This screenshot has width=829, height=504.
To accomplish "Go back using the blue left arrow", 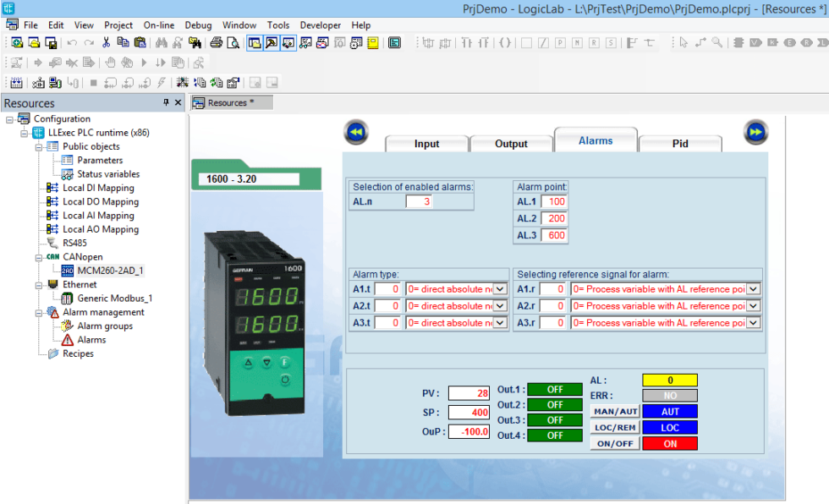I will click(355, 133).
